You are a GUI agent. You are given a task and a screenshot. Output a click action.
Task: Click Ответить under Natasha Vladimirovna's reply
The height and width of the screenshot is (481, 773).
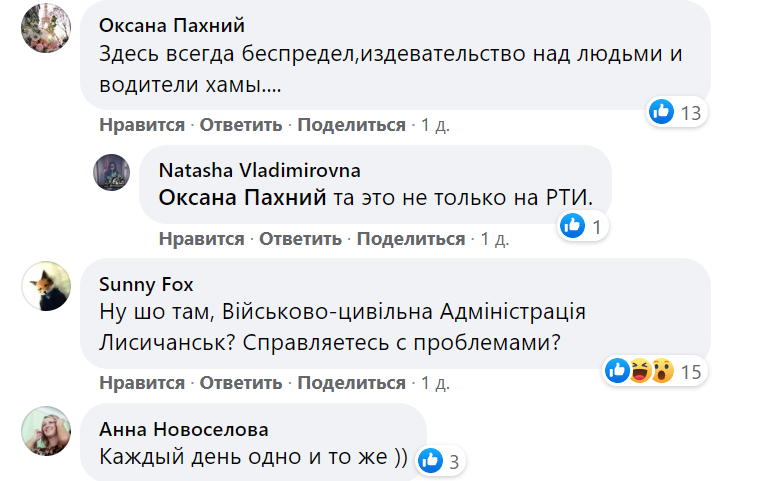(x=301, y=239)
